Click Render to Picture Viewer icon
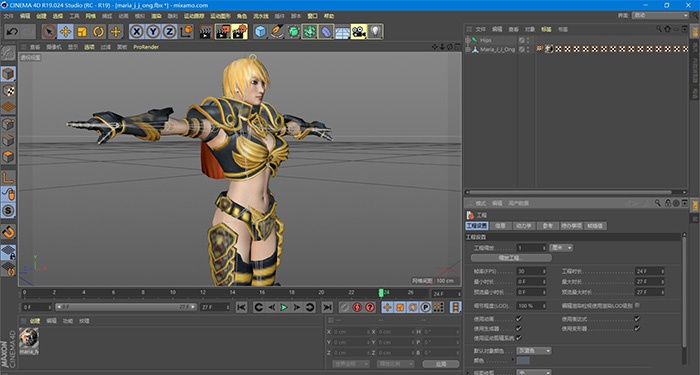The height and width of the screenshot is (375, 700). pyautogui.click(x=222, y=32)
